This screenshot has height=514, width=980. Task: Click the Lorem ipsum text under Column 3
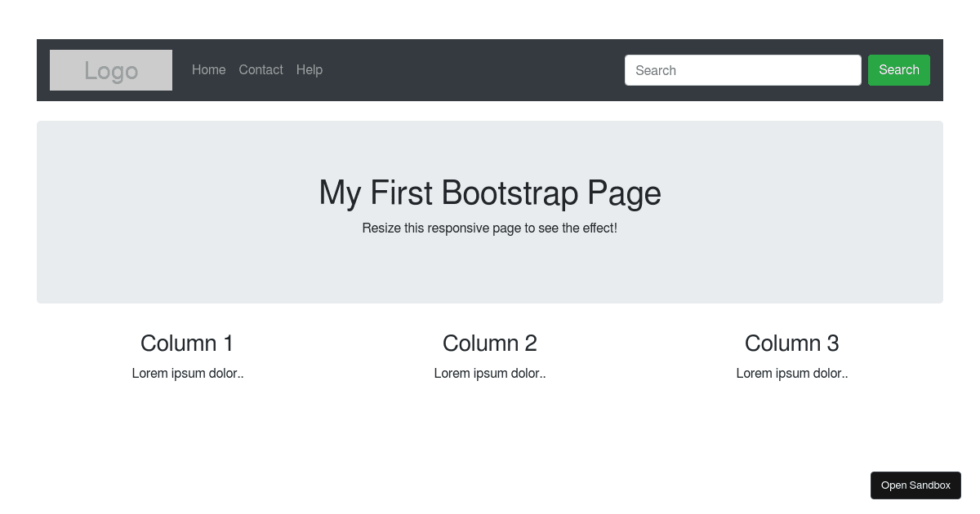[x=791, y=373]
